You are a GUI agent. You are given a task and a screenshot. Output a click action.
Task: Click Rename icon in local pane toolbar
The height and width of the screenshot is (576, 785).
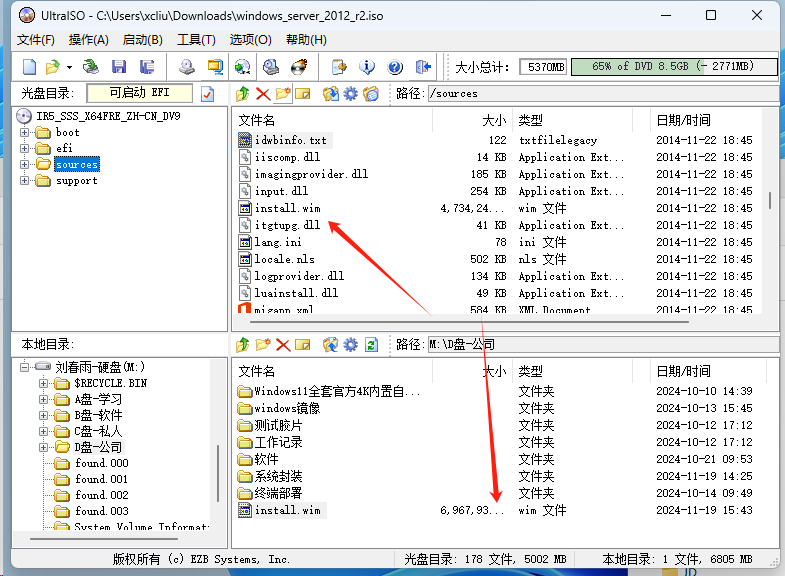click(x=303, y=345)
